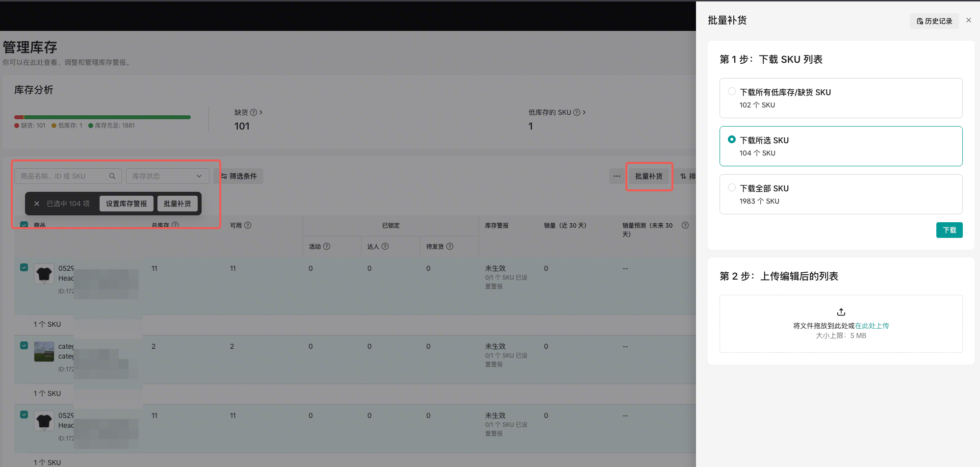Open the three-dots more options menu
Screen dimensions: 980x467
(x=617, y=176)
